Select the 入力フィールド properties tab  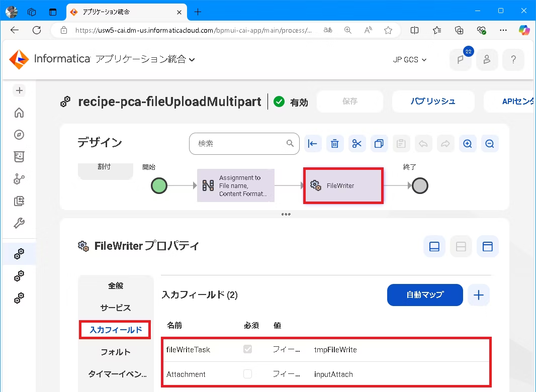pos(116,330)
